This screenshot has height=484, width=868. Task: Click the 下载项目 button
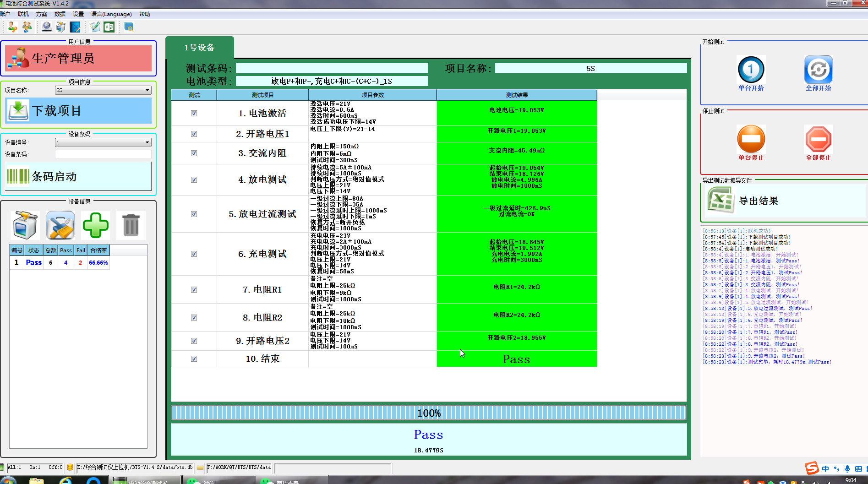click(78, 111)
